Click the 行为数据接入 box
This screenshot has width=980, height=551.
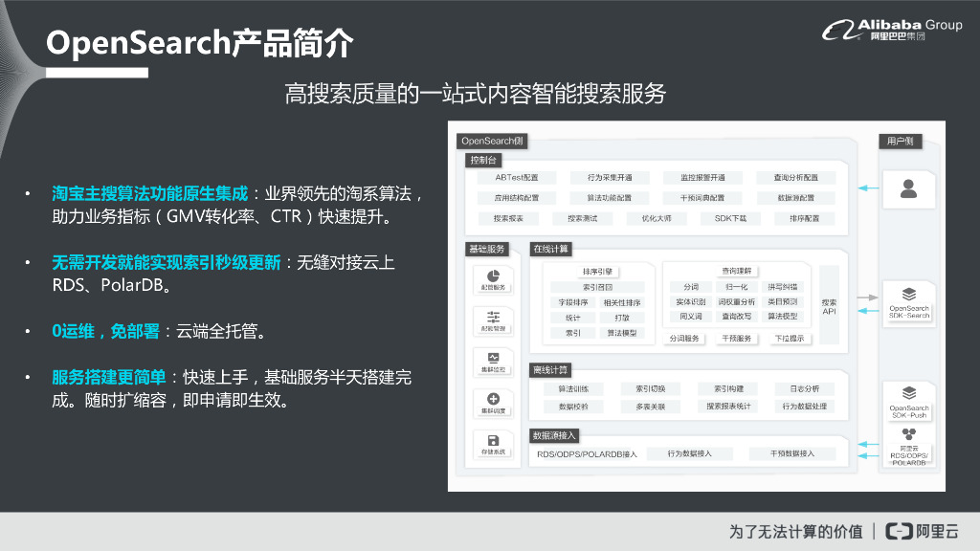tap(689, 454)
